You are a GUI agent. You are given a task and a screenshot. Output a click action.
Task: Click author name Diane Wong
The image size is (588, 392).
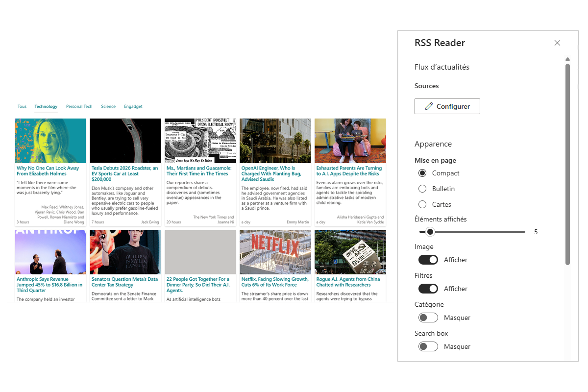tap(74, 222)
